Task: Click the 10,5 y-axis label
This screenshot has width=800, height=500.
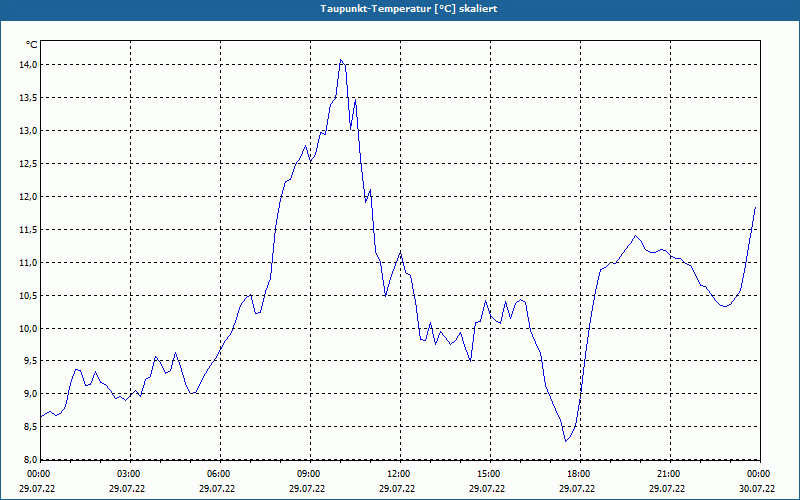Action: (29, 295)
